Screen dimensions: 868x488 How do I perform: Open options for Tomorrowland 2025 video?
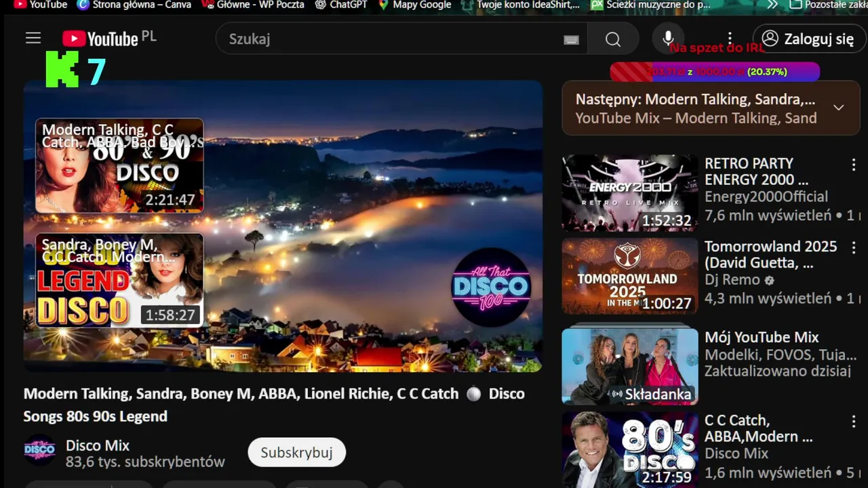854,247
